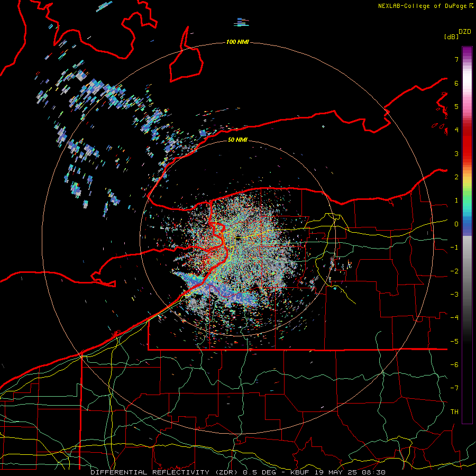Click the TH threshold label on legend

pos(454,412)
